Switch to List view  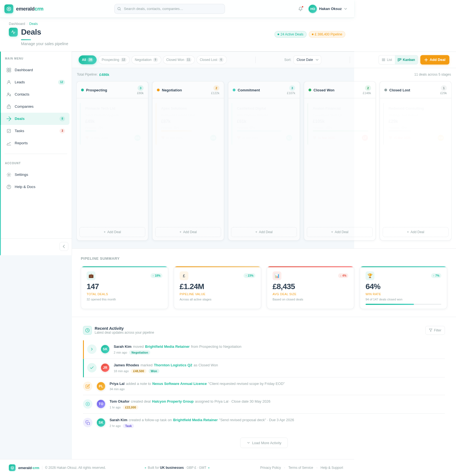[x=387, y=60]
